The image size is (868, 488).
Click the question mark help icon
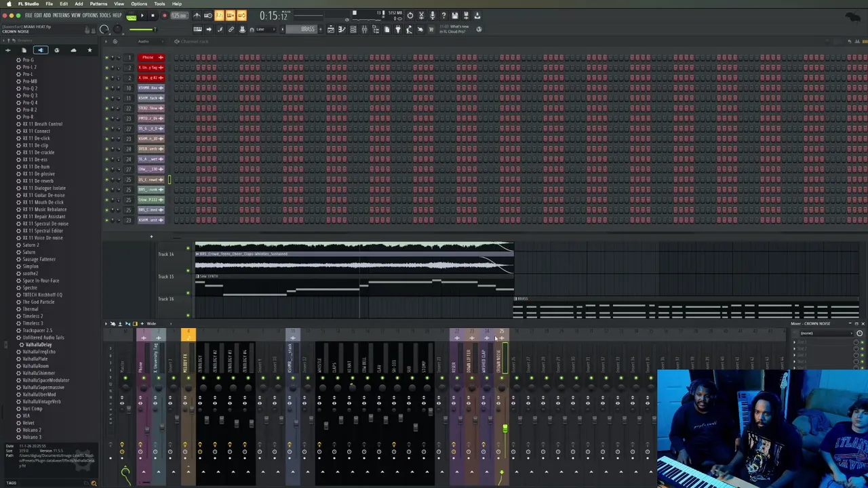click(x=443, y=16)
